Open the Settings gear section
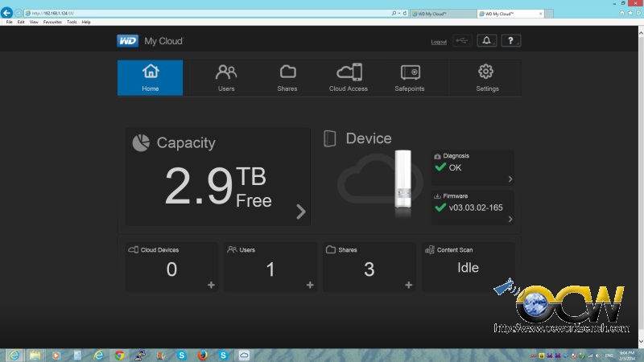The image size is (644, 362). tap(487, 78)
